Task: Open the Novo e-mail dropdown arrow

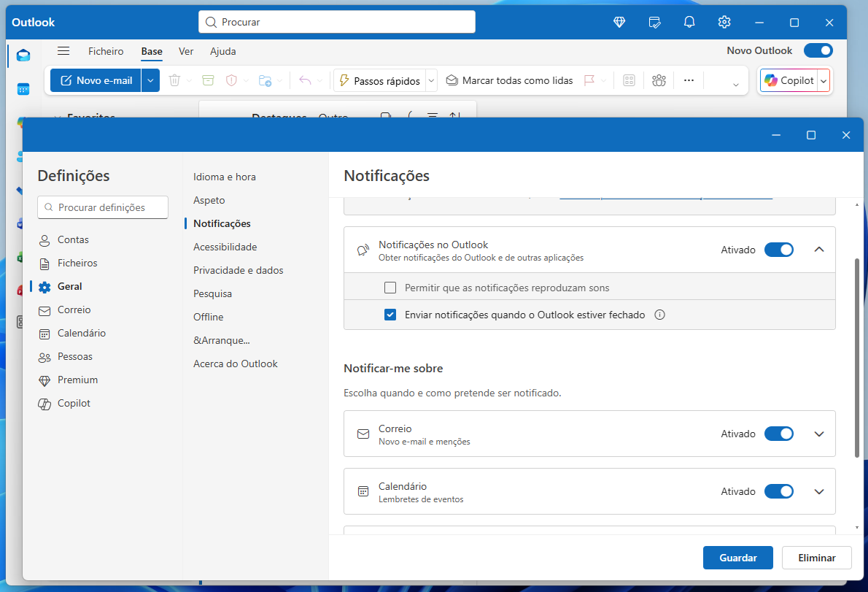Action: (x=150, y=81)
